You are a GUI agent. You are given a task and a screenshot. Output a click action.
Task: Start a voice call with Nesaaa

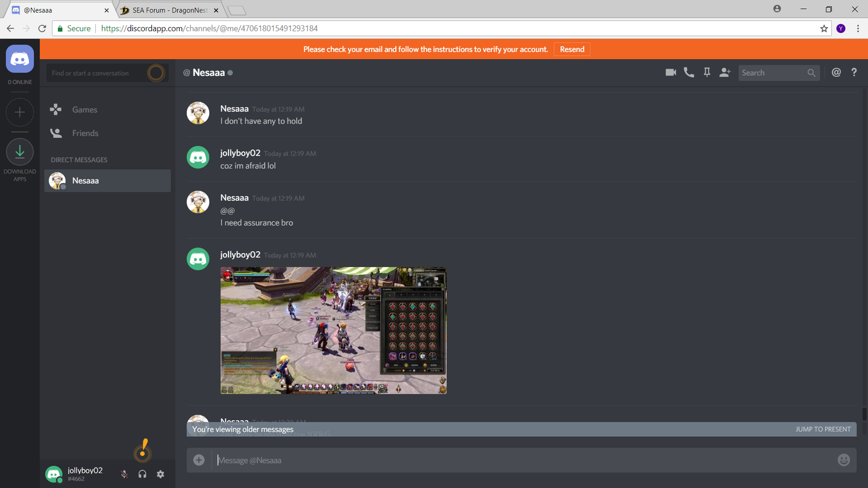click(x=689, y=72)
